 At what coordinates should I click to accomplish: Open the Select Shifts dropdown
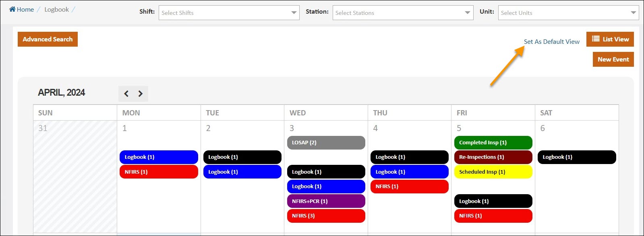click(x=229, y=13)
